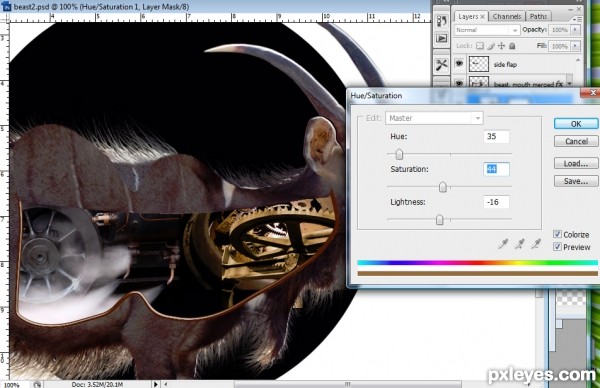The height and width of the screenshot is (388, 600).
Task: Select the Subtract from Sample eyedropper
Action: tap(536, 244)
